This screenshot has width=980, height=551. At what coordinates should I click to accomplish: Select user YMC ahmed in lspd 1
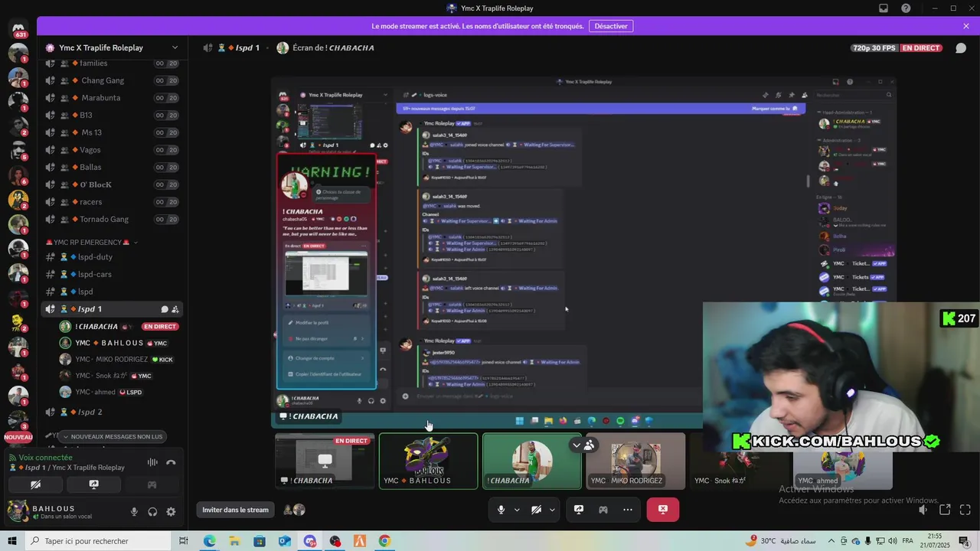click(107, 392)
